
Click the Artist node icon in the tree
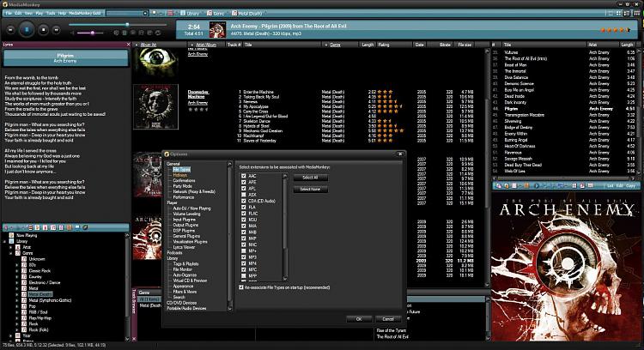click(18, 247)
